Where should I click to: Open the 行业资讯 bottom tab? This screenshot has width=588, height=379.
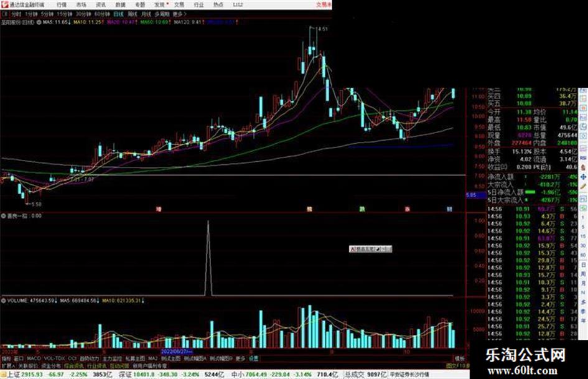[x=96, y=365]
